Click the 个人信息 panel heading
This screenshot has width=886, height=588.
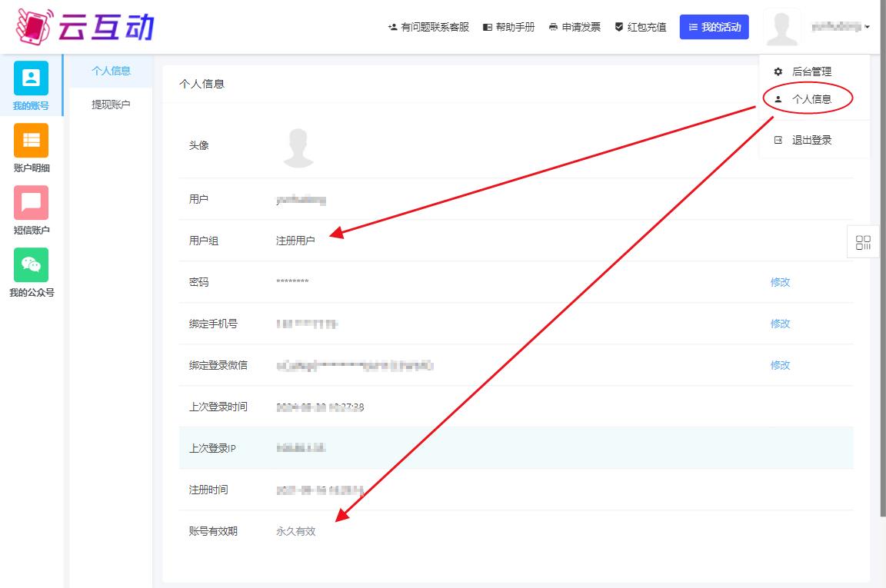(x=202, y=84)
